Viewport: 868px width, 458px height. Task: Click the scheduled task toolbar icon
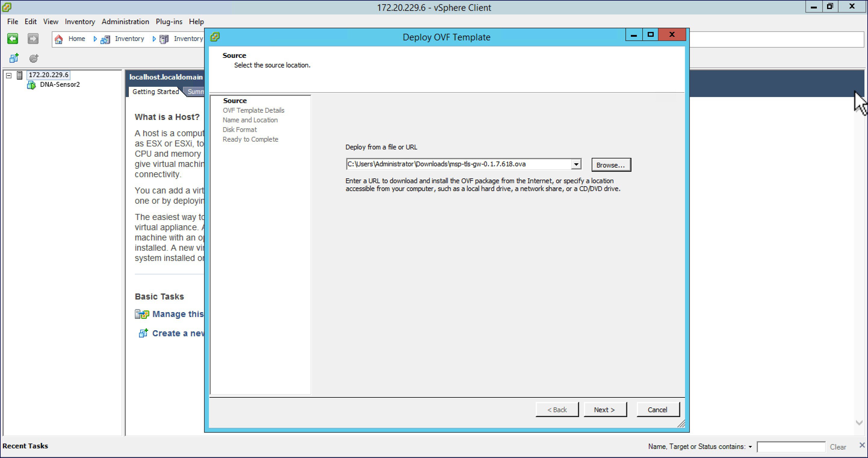pyautogui.click(x=33, y=58)
